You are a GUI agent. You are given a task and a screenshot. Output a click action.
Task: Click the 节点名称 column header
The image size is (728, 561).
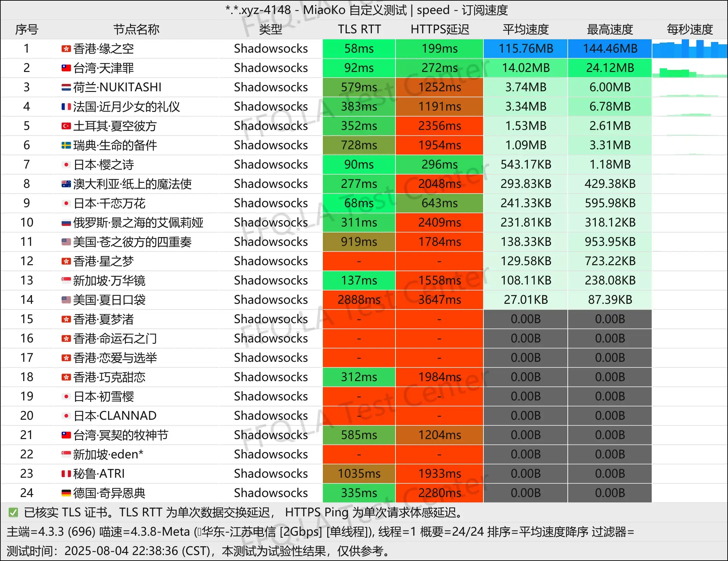click(x=136, y=30)
